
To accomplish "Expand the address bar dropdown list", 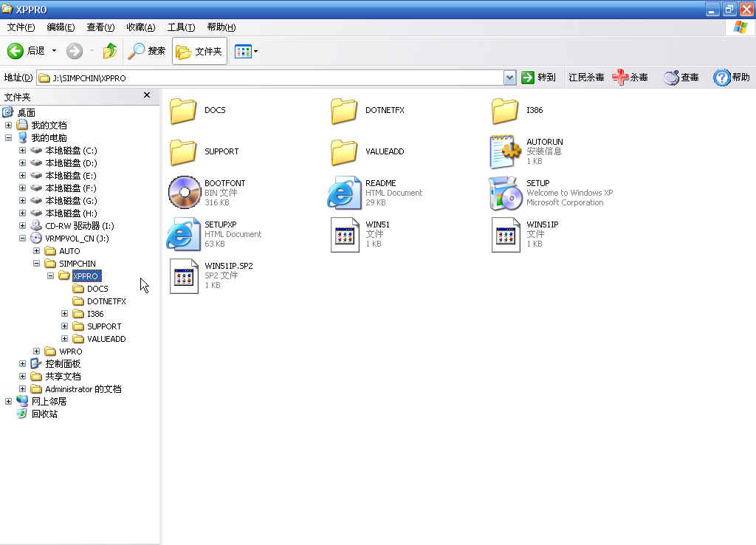I will click(x=509, y=78).
